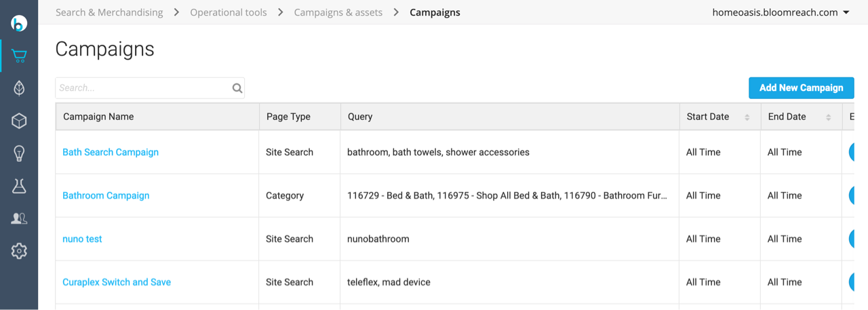
Task: Open the settings gear in sidebar
Action: [x=19, y=251]
